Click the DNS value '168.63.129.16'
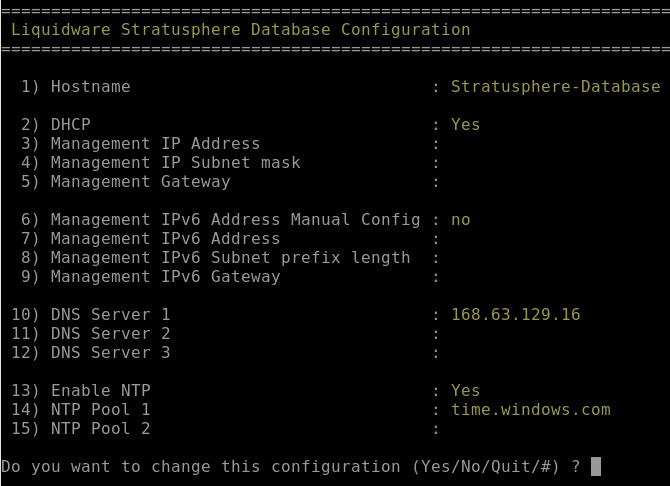 (516, 315)
